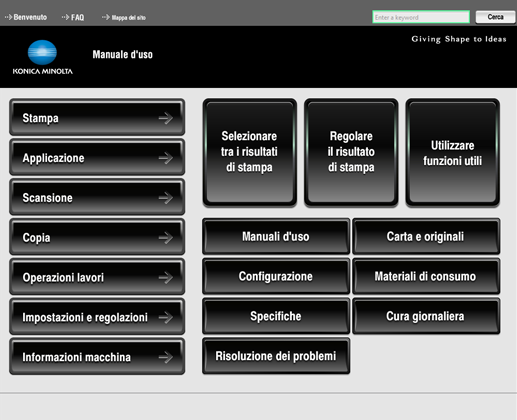
Task: Go to the Scansione section
Action: (97, 197)
